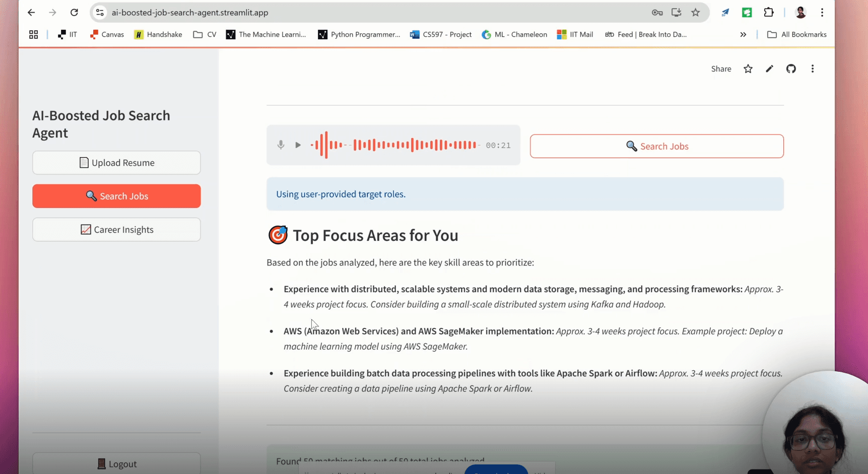Click the outlined Search Jobs button
This screenshot has width=868, height=474.
(657, 146)
